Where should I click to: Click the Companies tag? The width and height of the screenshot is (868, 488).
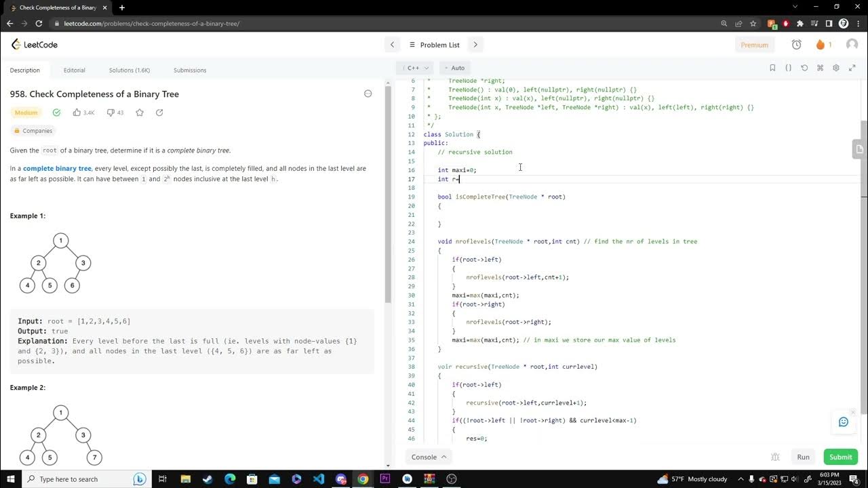(33, 131)
